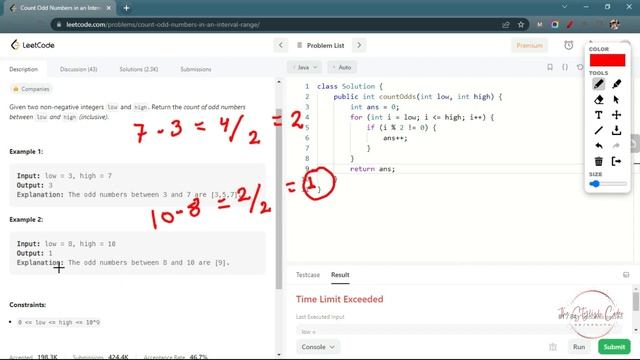
Task: Submit the solution
Action: click(x=614, y=347)
